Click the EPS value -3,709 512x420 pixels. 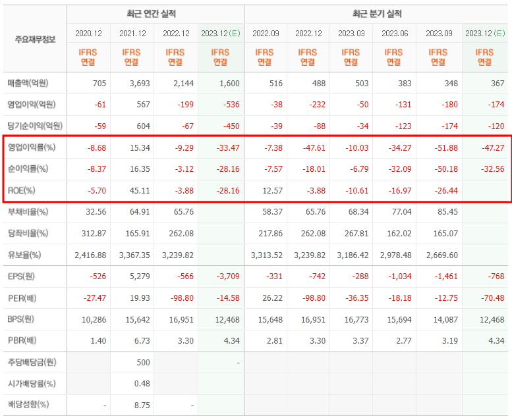(x=228, y=276)
